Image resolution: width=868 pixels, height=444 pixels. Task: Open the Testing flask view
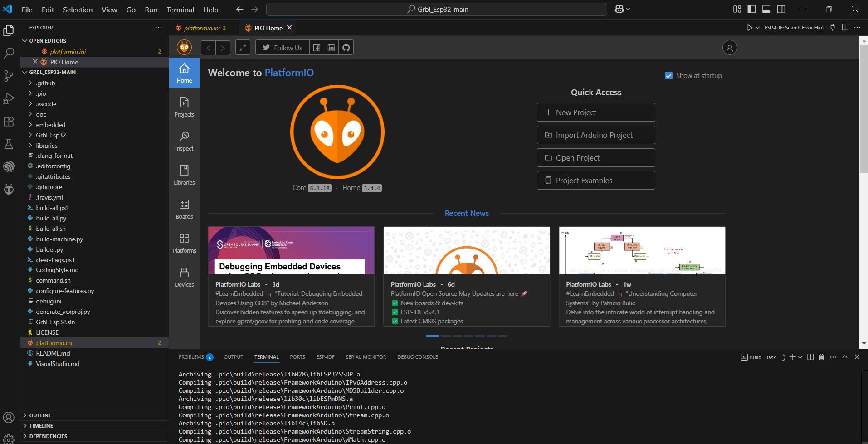(x=9, y=144)
